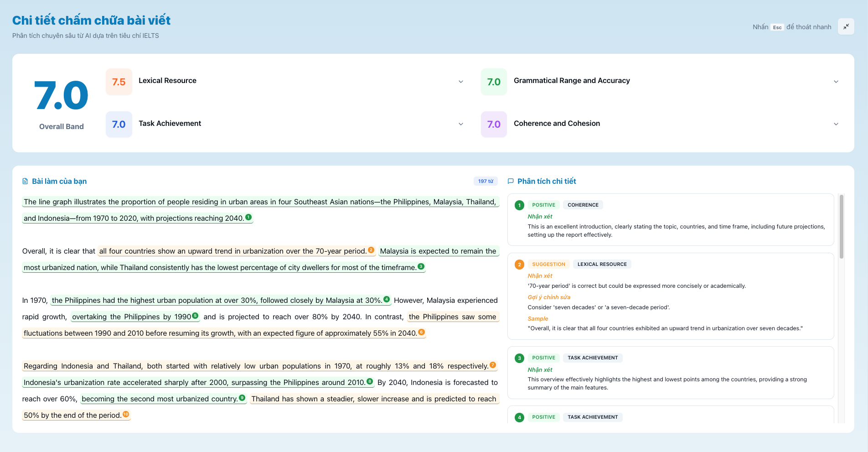Click annotation marker 8 after 'around 2010'

pyautogui.click(x=370, y=381)
